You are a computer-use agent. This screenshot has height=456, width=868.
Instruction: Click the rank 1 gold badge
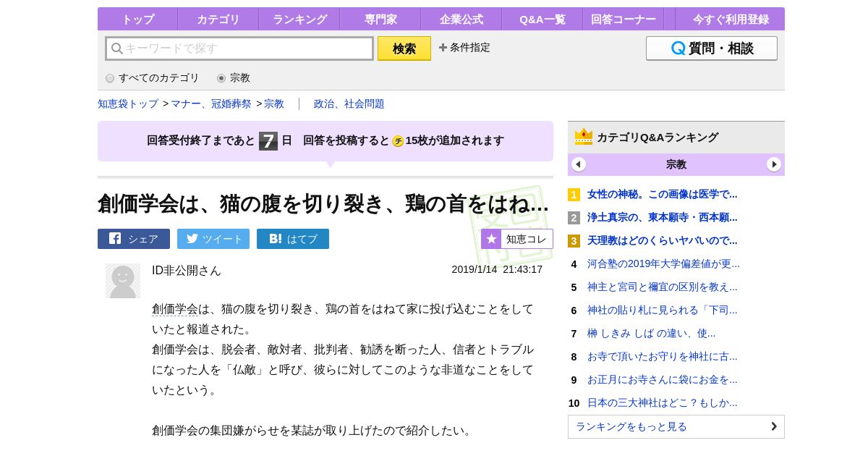[574, 195]
